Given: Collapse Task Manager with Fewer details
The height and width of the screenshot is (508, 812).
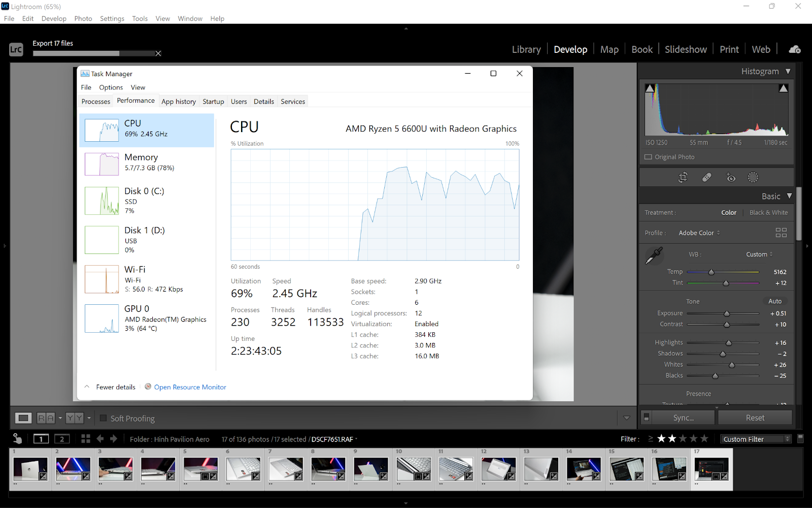Looking at the screenshot, I should (110, 387).
